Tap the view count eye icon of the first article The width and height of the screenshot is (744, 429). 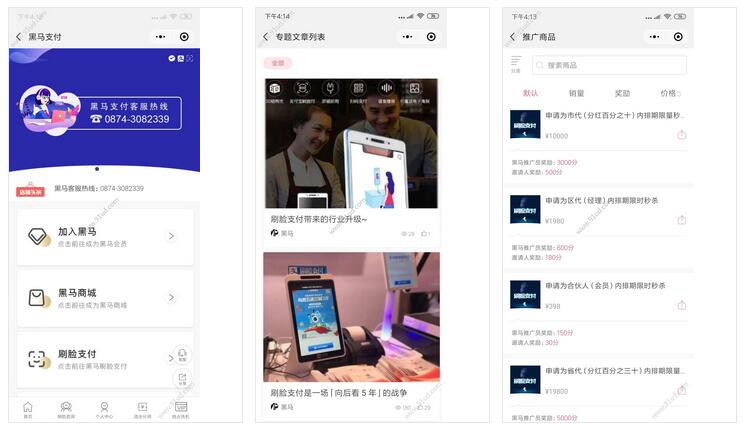(405, 233)
